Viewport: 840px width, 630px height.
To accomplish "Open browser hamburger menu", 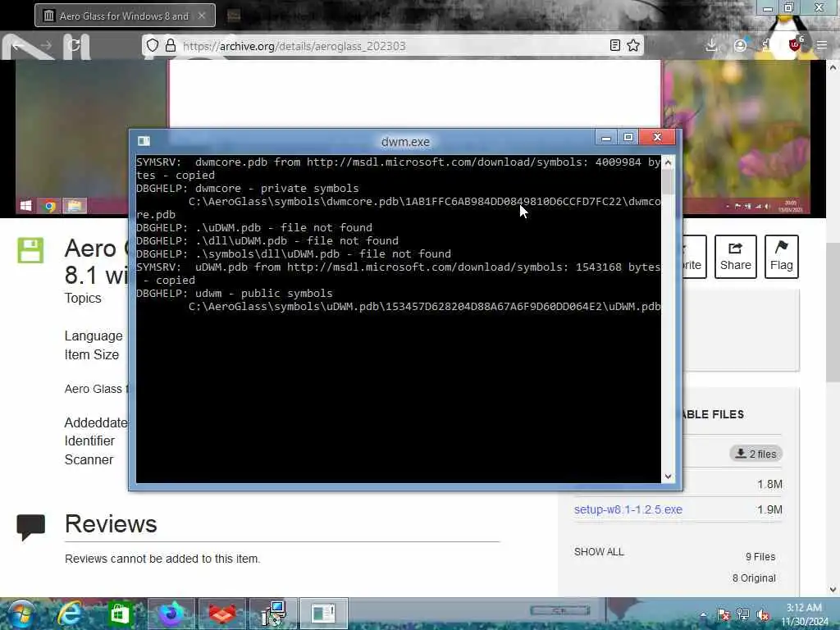I will [822, 46].
